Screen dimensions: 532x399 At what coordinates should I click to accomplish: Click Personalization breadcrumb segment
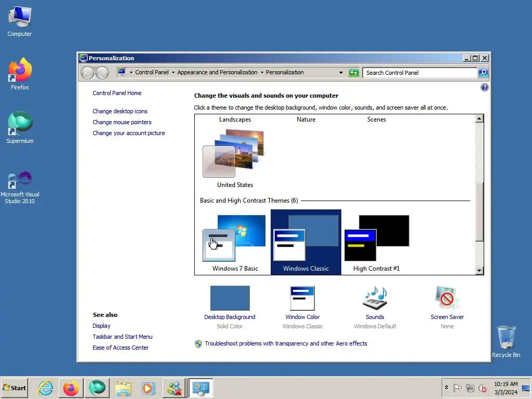coord(285,72)
